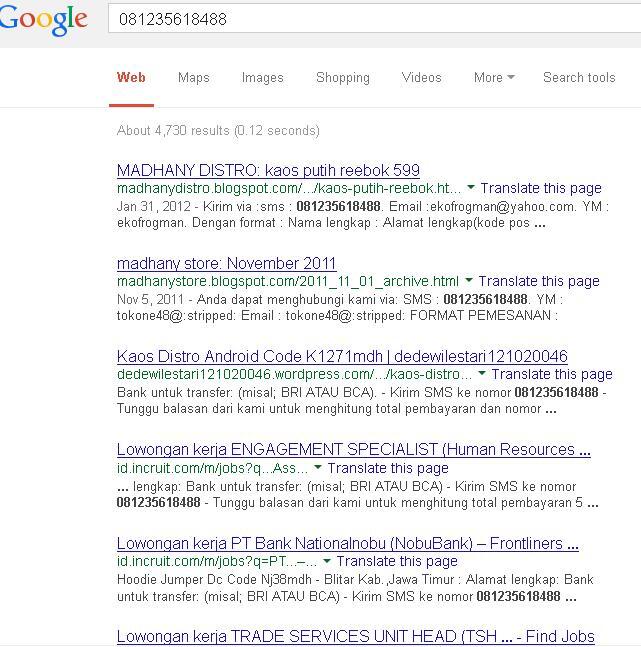641x647 pixels.
Task: Open Kaos Distro Android Code K1271mdh result
Action: click(342, 356)
